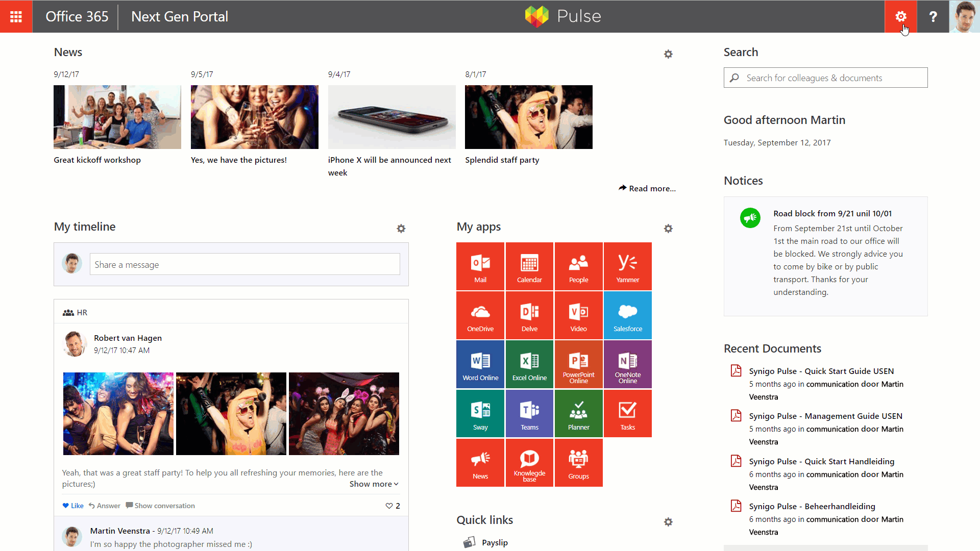Launch the People app tile
The height and width of the screenshot is (551, 980).
579,266
